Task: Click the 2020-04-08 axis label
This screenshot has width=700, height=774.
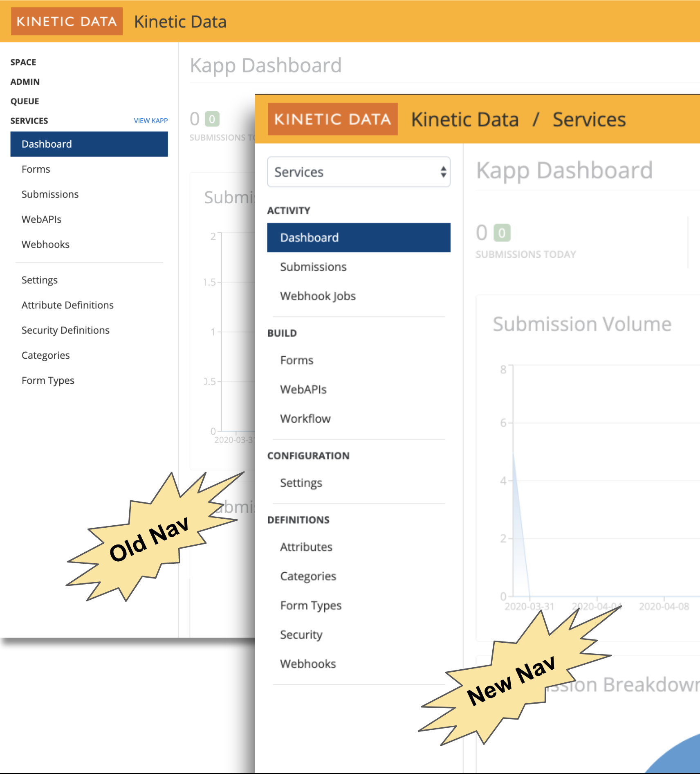Action: point(664,607)
